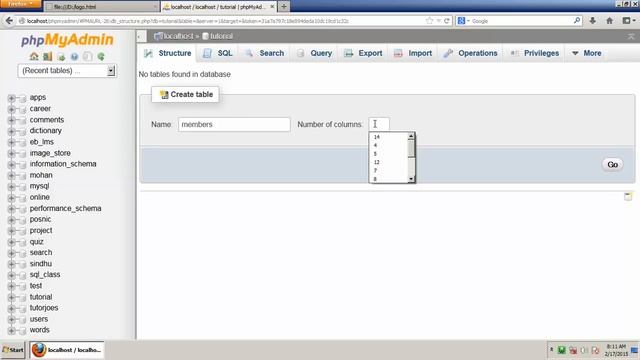Open the blue phpMyAdmin documentation icon
The height and width of the screenshot is (360, 640).
pyautogui.click(x=74, y=56)
